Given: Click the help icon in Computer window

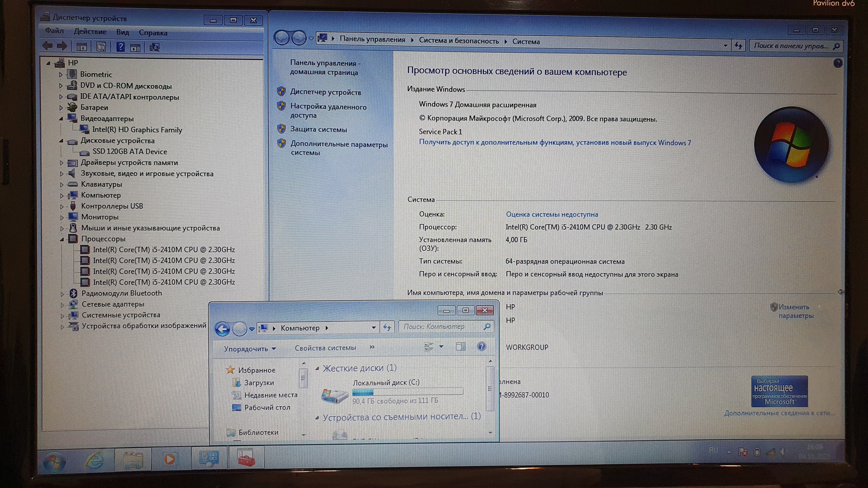Looking at the screenshot, I should 481,347.
